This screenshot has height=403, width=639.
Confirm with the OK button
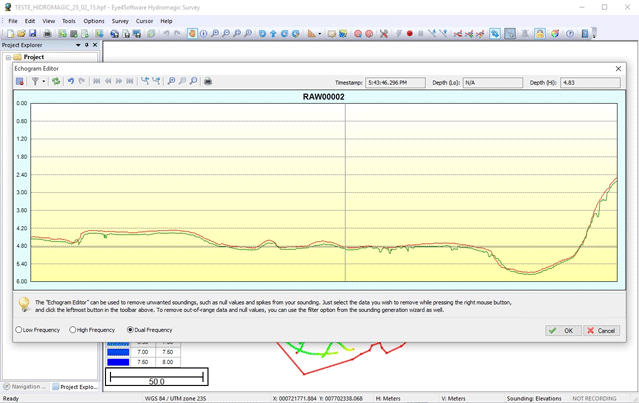563,330
